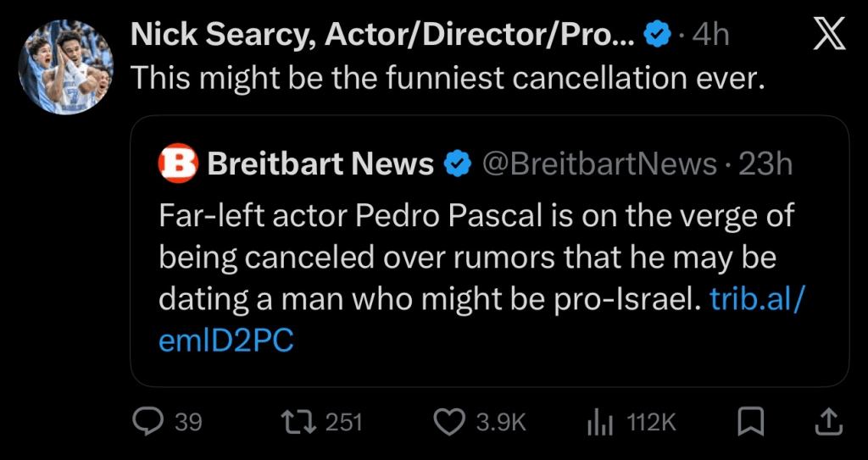Click the Breitbart News verified checkmark badge
The height and width of the screenshot is (460, 868).
[459, 163]
